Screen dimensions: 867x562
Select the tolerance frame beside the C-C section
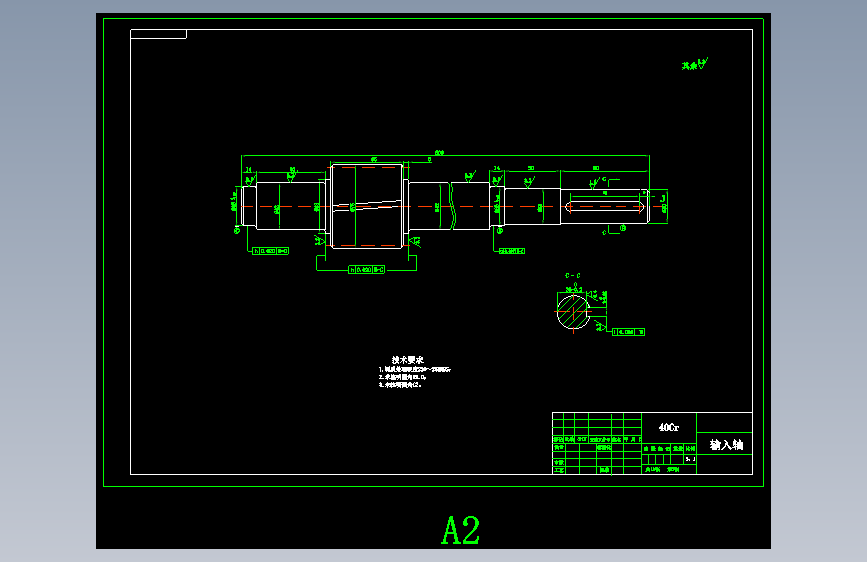pyautogui.click(x=628, y=332)
